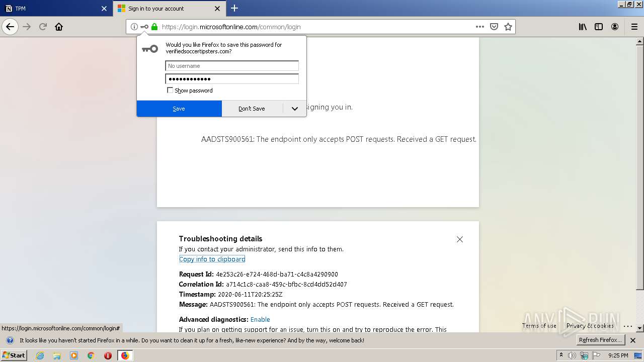
Task: Click the green secure connection padlock
Action: pyautogui.click(x=154, y=27)
